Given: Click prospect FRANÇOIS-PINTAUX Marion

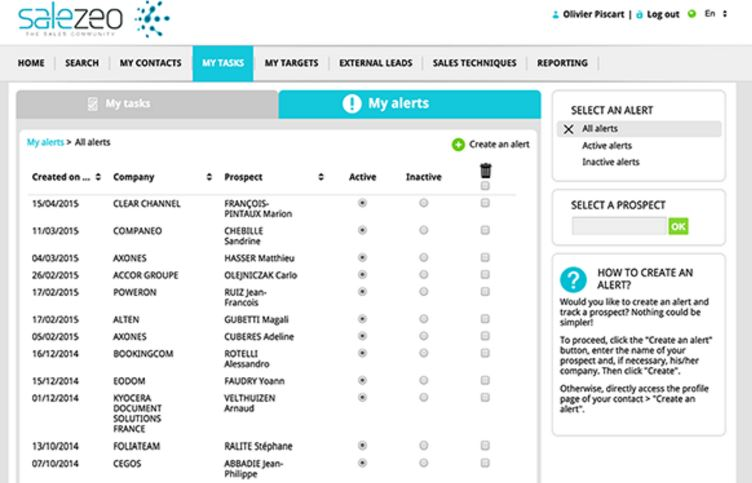Looking at the screenshot, I should pos(258,209).
